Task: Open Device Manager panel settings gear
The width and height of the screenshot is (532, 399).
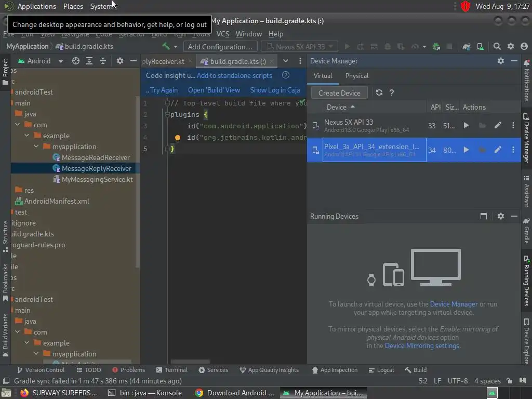Action: tap(501, 61)
